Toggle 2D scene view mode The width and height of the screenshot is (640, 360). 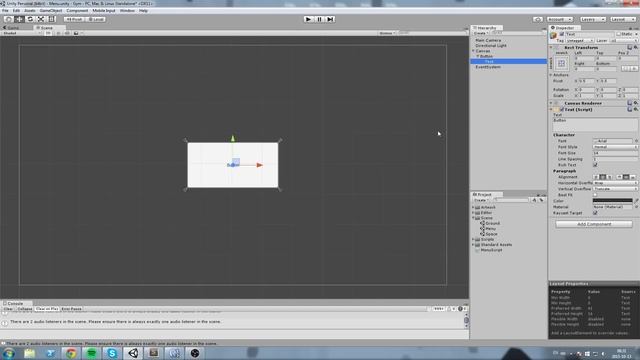[48, 33]
